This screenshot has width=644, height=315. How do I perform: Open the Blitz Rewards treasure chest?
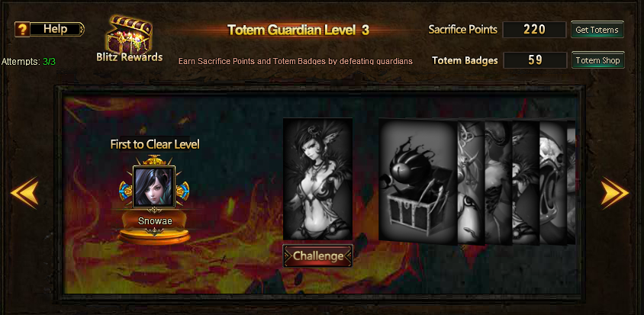[129, 34]
